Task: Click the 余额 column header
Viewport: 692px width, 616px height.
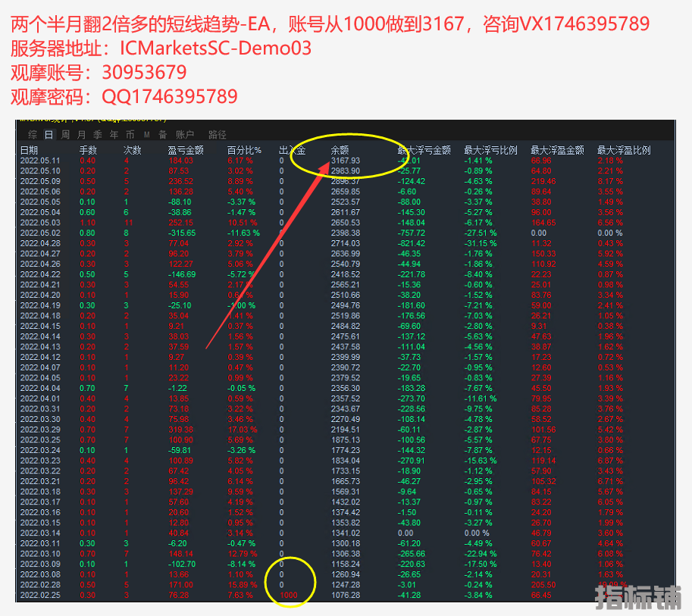Action: coord(340,150)
